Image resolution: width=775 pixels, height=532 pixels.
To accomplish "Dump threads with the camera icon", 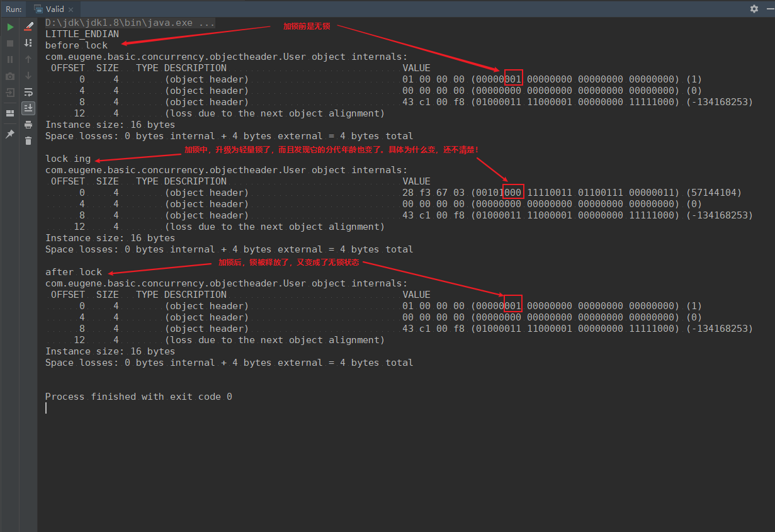I will coord(10,76).
